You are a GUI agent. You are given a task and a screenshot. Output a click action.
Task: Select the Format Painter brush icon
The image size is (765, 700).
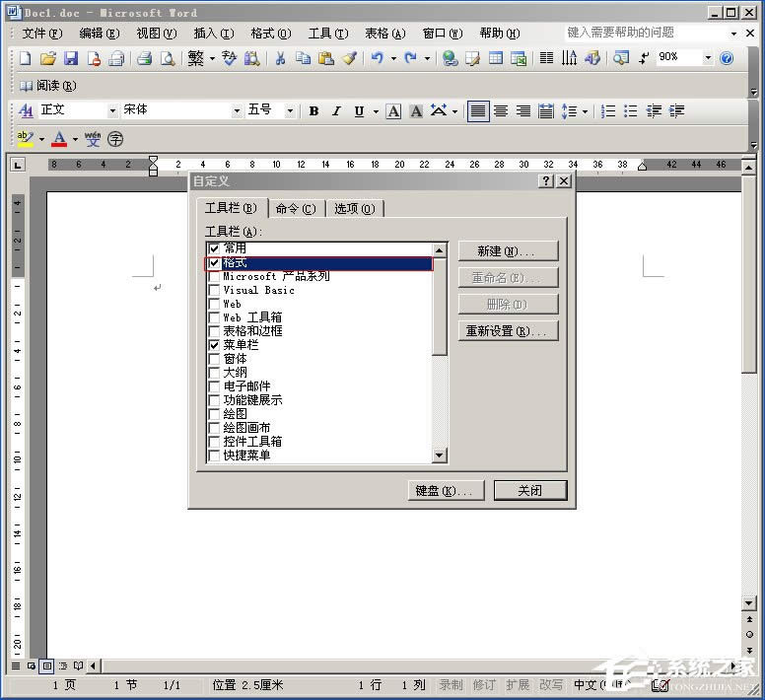coord(349,59)
